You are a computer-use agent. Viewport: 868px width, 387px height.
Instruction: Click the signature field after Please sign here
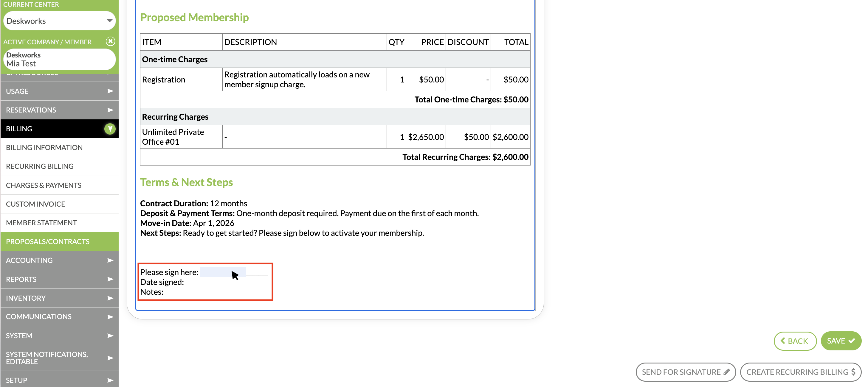(x=223, y=271)
